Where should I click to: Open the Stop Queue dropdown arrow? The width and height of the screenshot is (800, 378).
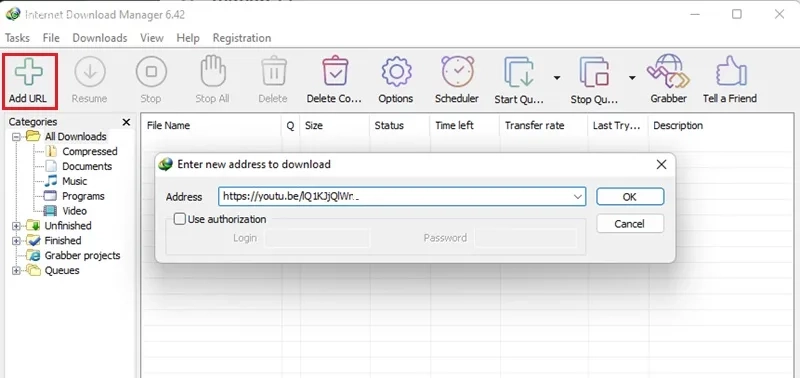(632, 78)
